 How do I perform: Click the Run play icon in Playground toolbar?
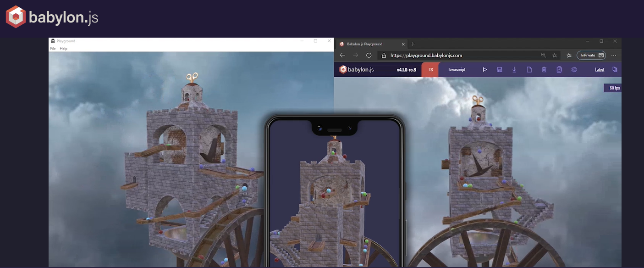484,70
